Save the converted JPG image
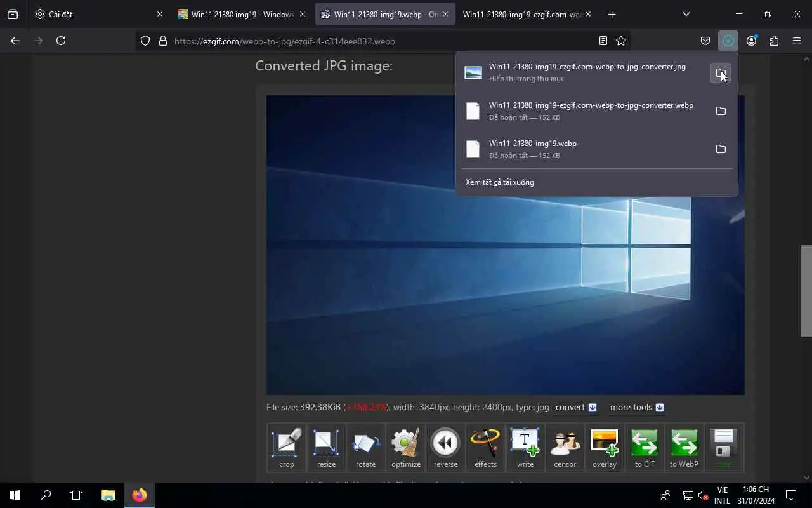 click(x=724, y=448)
